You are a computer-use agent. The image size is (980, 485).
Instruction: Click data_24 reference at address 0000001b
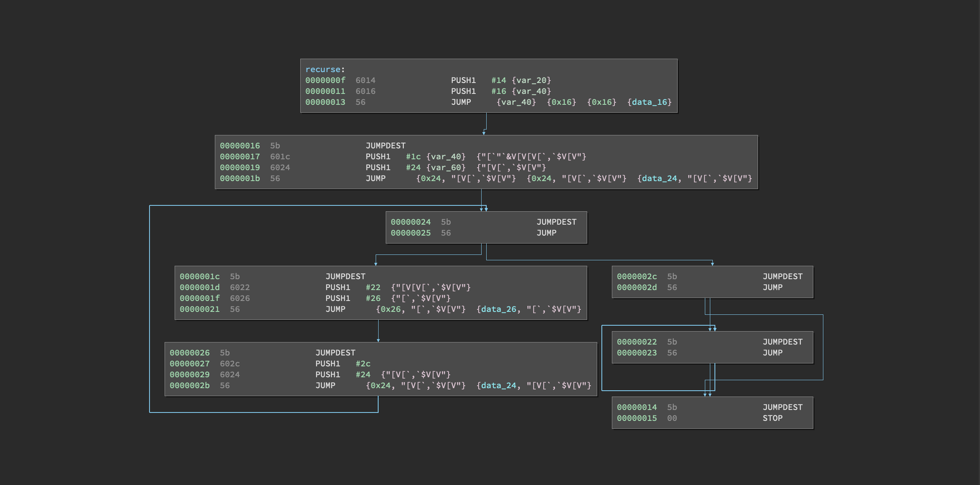coord(659,179)
